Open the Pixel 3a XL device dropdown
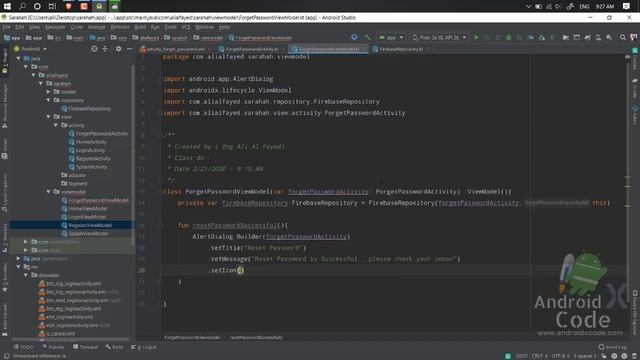This screenshot has width=640, height=360. click(439, 38)
